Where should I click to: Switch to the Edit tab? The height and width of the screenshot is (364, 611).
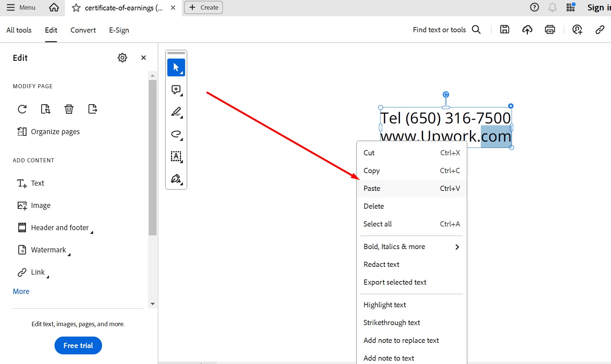(51, 30)
